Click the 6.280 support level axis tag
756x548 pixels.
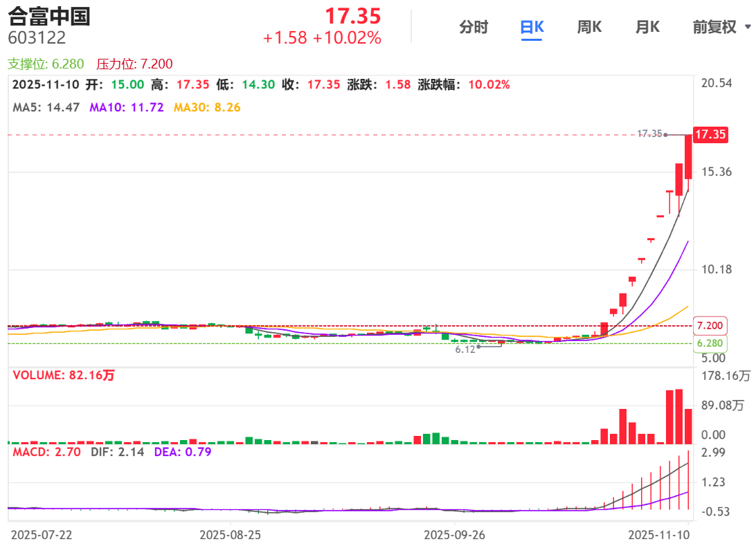[x=710, y=343]
